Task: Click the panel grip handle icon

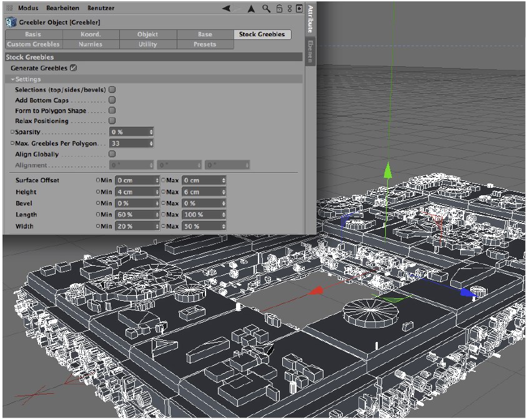Action: point(9,9)
